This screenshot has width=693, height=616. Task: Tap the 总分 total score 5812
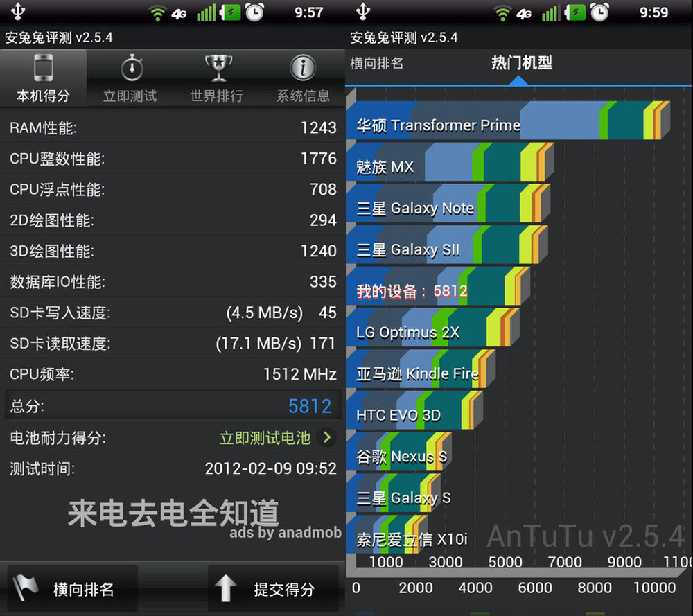pos(310,406)
